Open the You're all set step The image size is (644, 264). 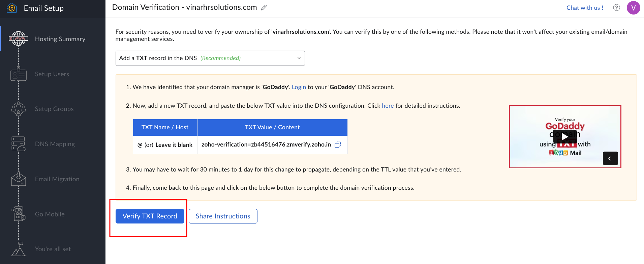(x=53, y=249)
